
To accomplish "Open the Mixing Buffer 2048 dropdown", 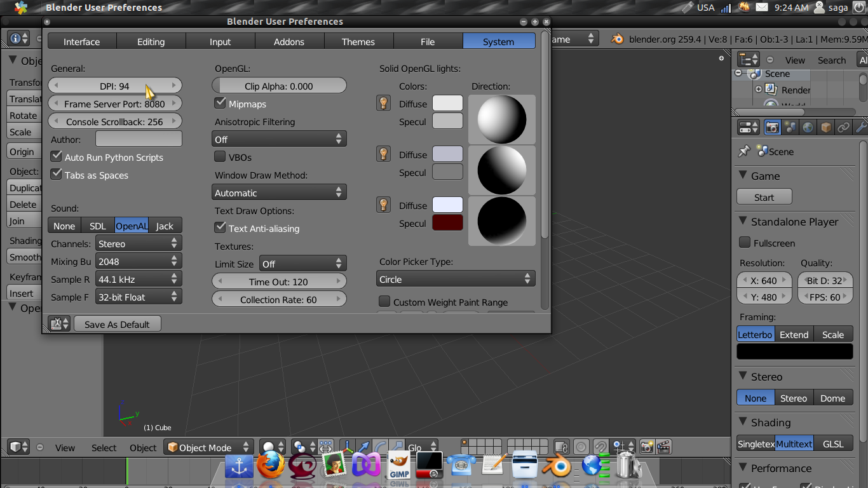I will click(139, 261).
